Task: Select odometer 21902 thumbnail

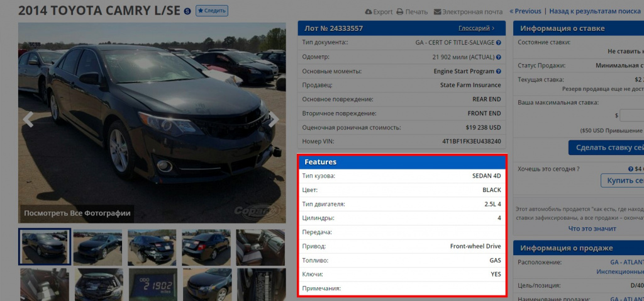Action: [x=153, y=285]
